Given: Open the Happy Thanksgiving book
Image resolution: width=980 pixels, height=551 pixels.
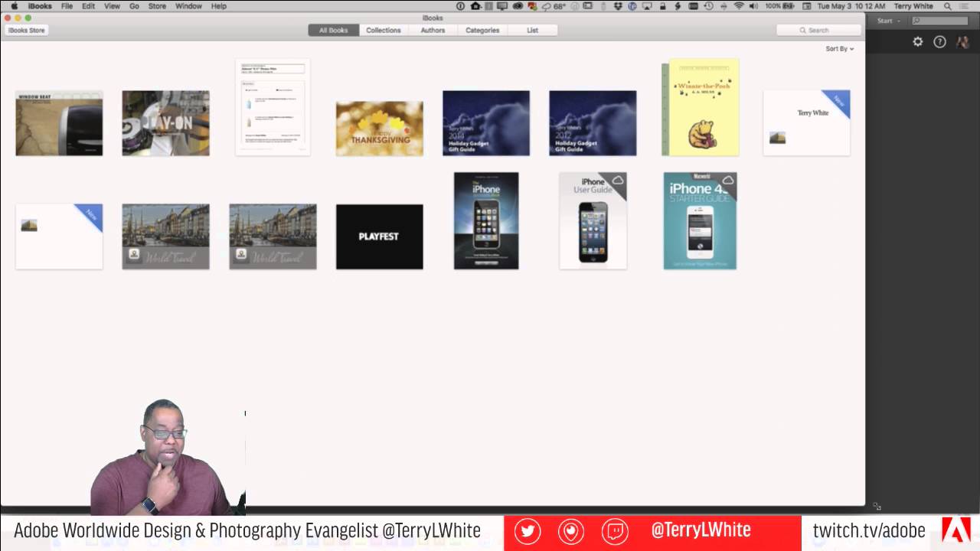Looking at the screenshot, I should [379, 129].
